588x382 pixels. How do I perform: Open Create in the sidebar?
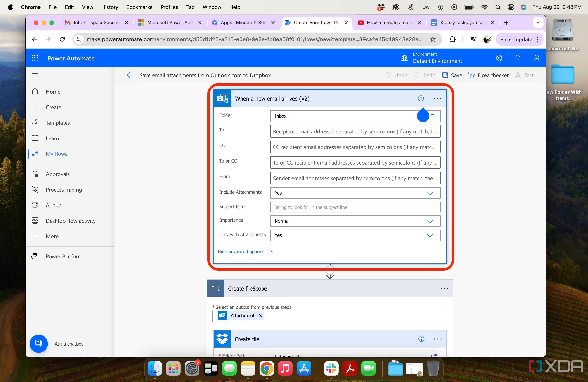pyautogui.click(x=54, y=107)
